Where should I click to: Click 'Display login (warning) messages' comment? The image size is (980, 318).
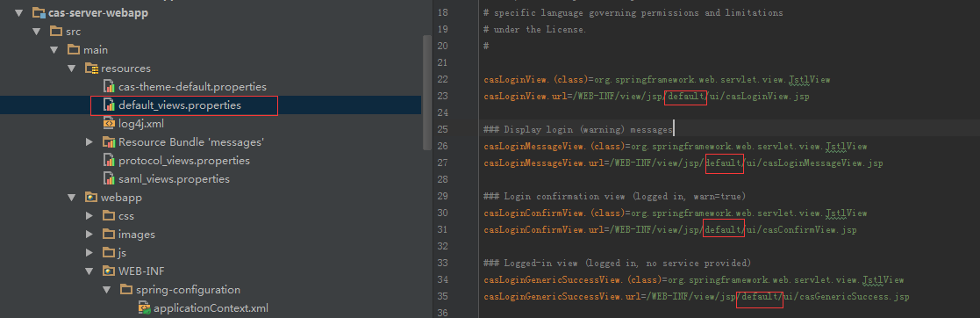coord(577,130)
